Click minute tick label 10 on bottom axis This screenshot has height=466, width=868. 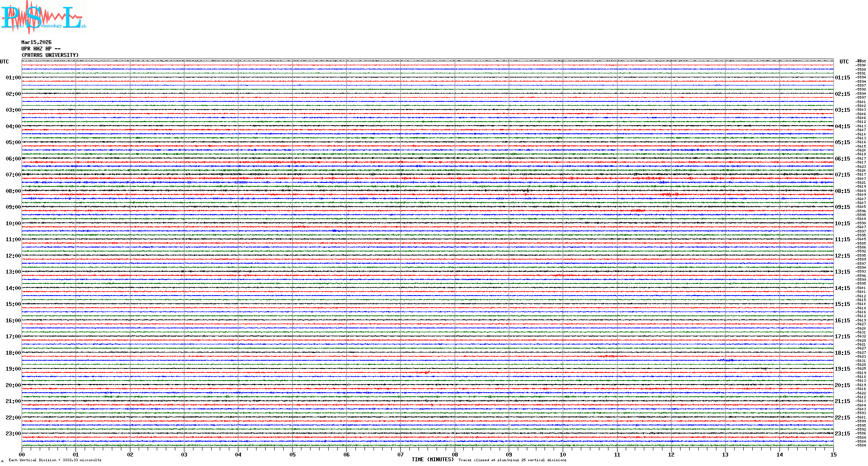pos(563,454)
